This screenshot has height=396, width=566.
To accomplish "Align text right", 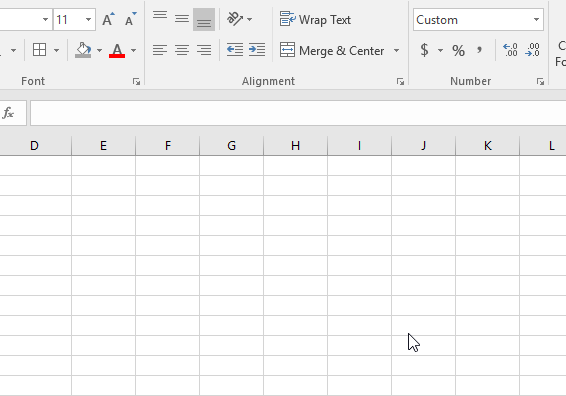I will (x=204, y=50).
